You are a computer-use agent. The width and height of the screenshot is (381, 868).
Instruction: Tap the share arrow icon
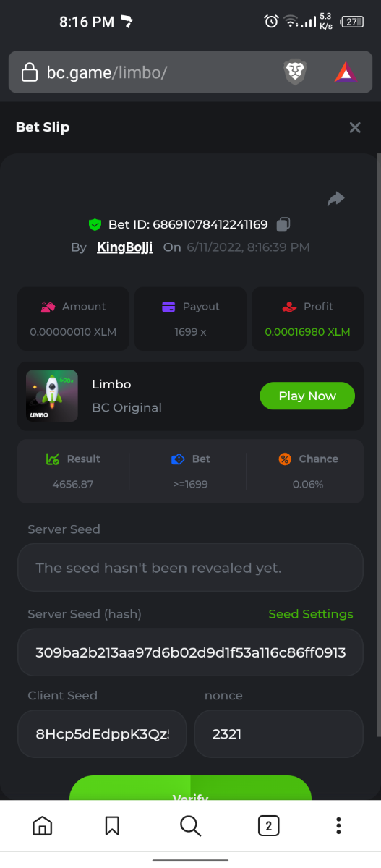(336, 199)
